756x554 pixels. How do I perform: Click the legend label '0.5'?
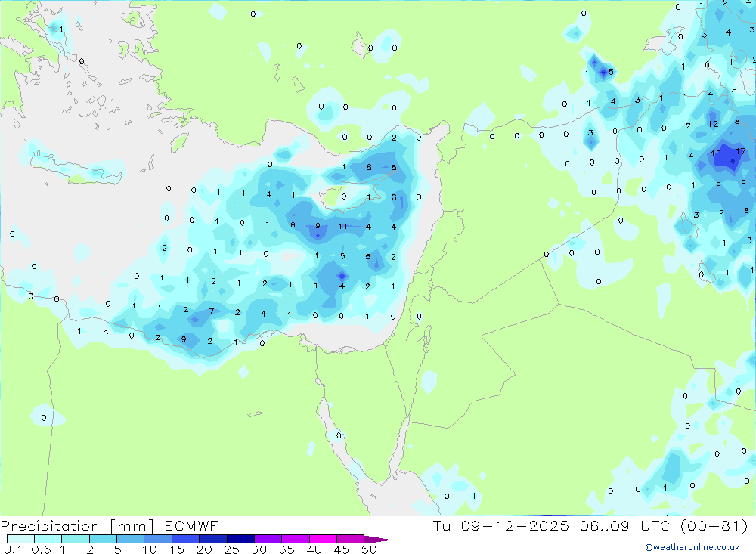click(x=41, y=549)
